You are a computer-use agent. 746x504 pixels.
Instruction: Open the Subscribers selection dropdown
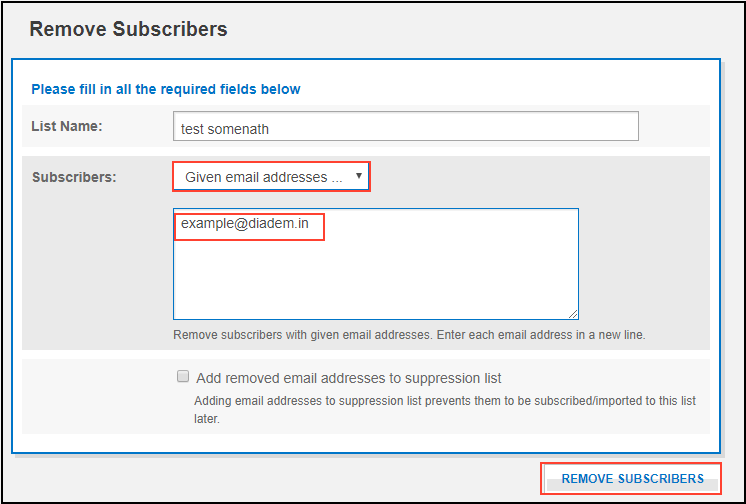(271, 177)
